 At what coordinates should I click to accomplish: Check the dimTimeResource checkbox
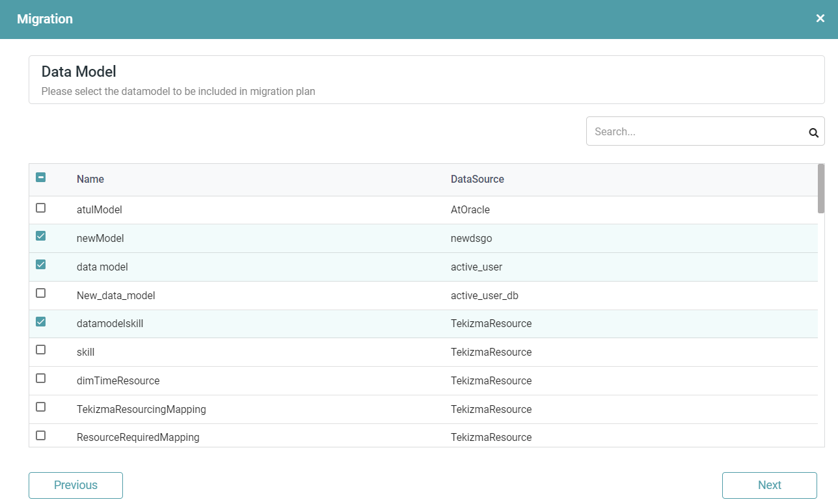[40, 378]
